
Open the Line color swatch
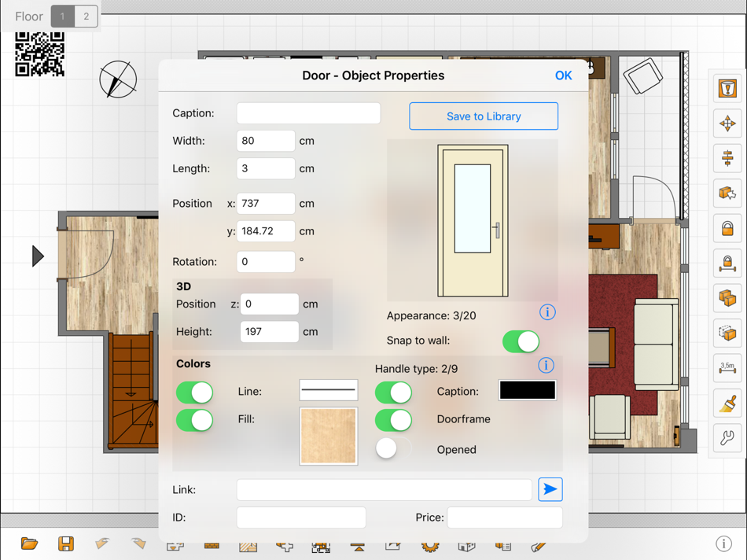(329, 390)
